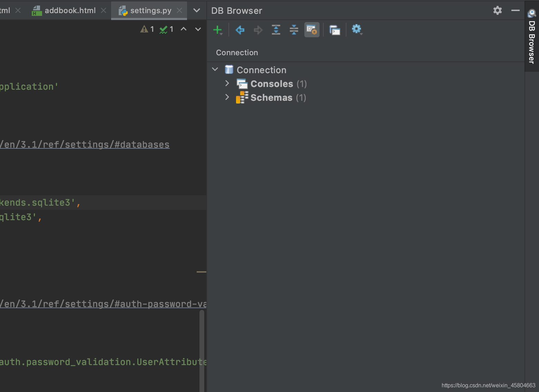Click the editor vertical scrollbar thumb
The width and height of the screenshot is (539, 392).
202,351
